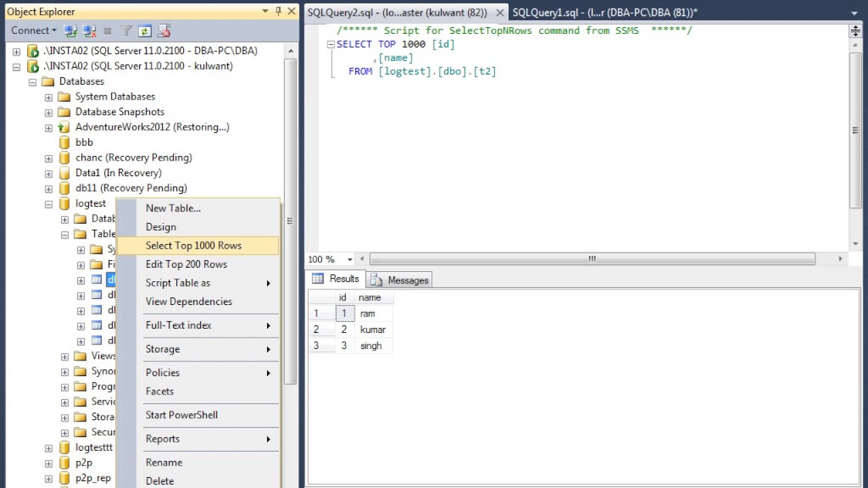Choose Design from context menu

[198, 227]
